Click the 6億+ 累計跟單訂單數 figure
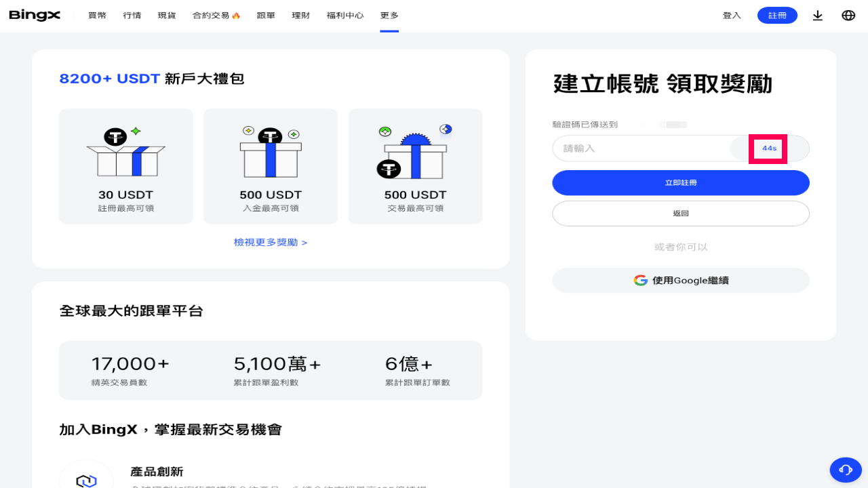This screenshot has width=868, height=488. point(418,371)
